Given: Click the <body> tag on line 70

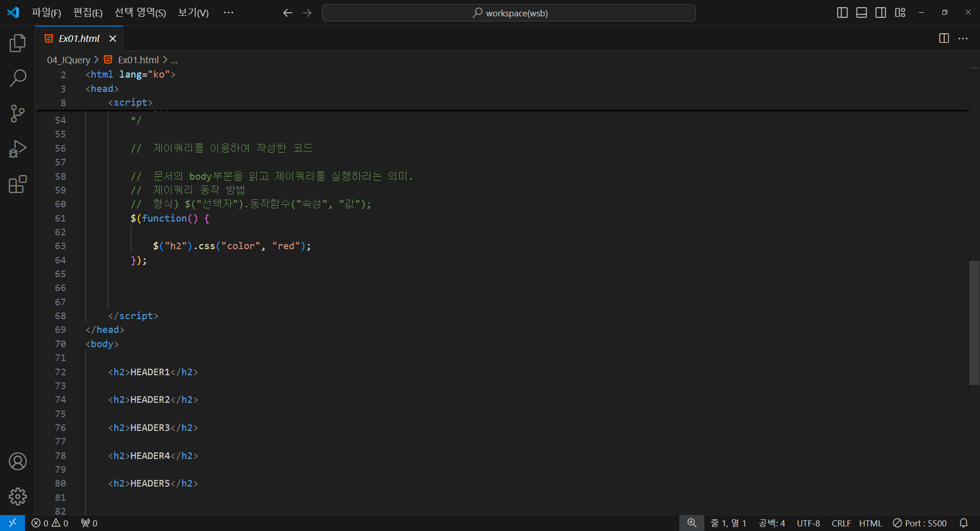Looking at the screenshot, I should coord(102,344).
